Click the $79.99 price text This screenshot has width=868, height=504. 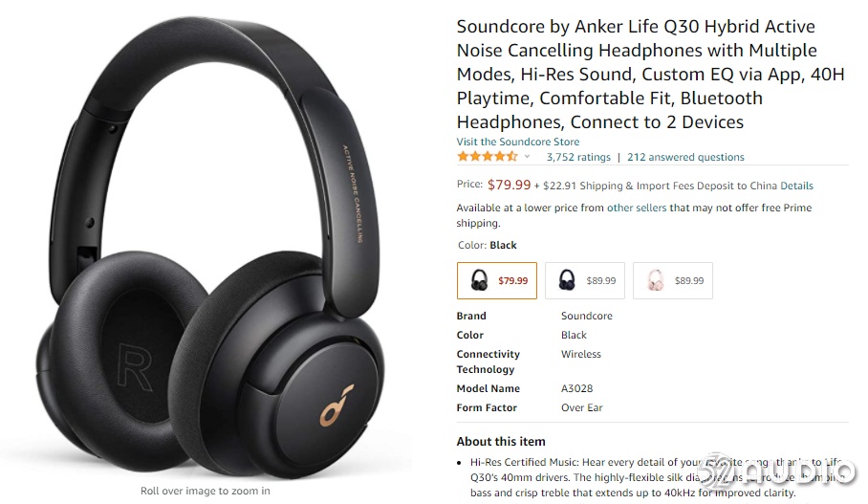[x=509, y=185]
